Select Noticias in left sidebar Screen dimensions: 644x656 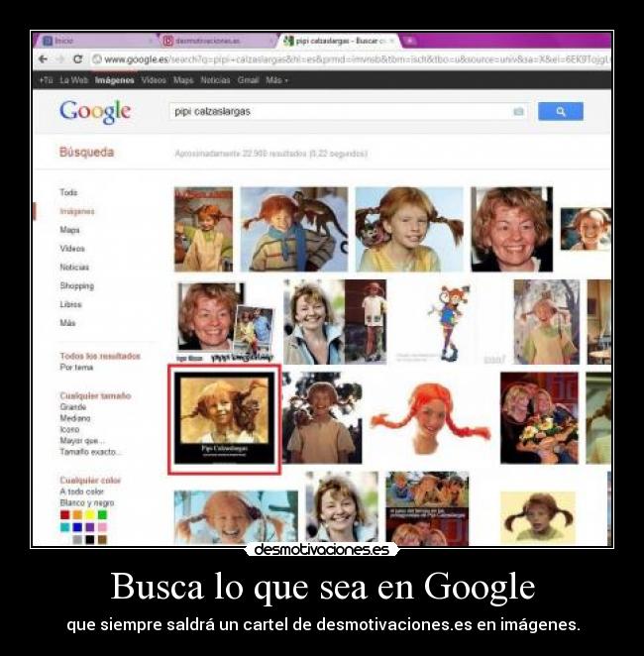pos(74,267)
